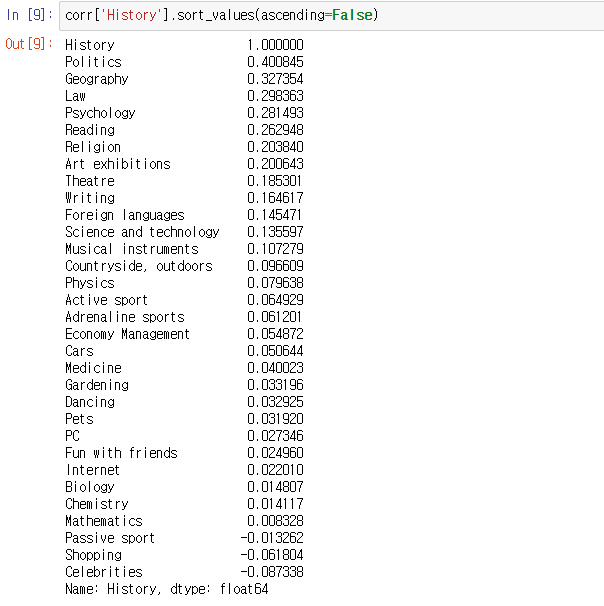The width and height of the screenshot is (604, 606).
Task: Click the value 0.064929
Action: pos(275,300)
